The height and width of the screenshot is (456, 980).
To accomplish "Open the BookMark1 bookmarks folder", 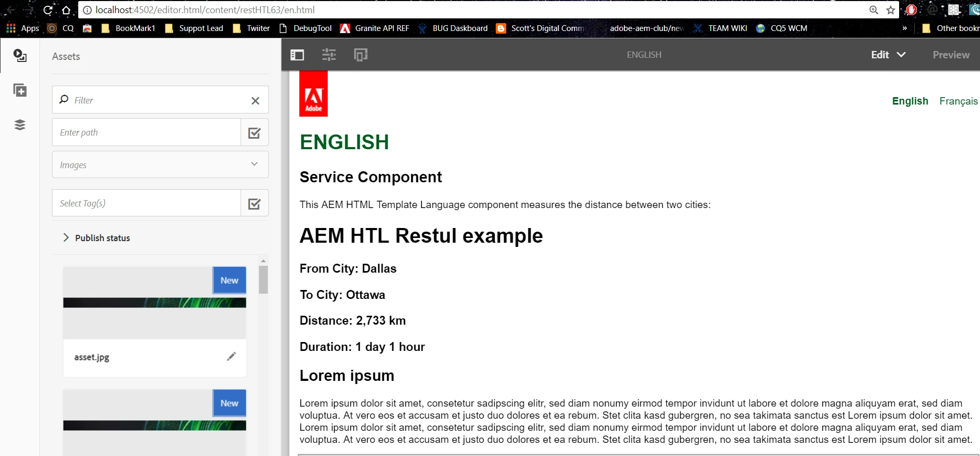I will tap(129, 28).
